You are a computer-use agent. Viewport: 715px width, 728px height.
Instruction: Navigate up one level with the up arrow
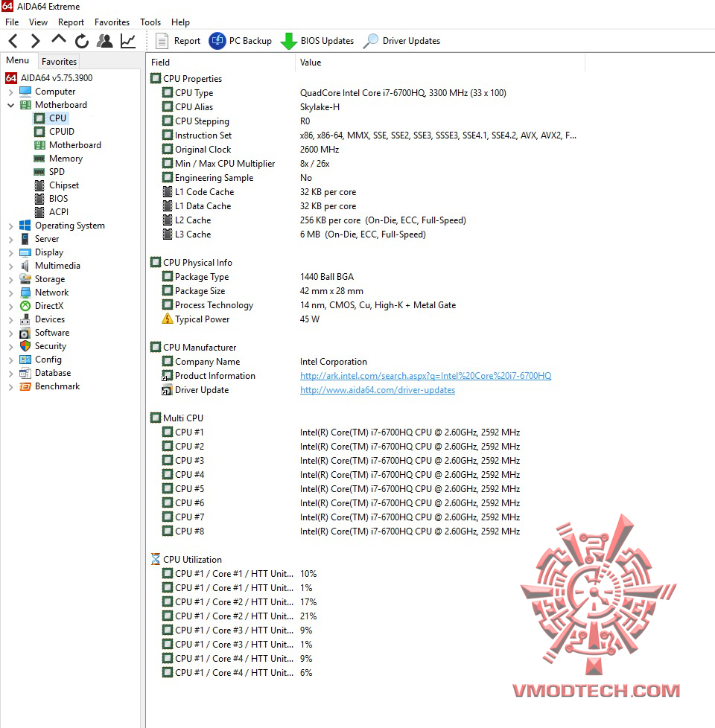(59, 39)
